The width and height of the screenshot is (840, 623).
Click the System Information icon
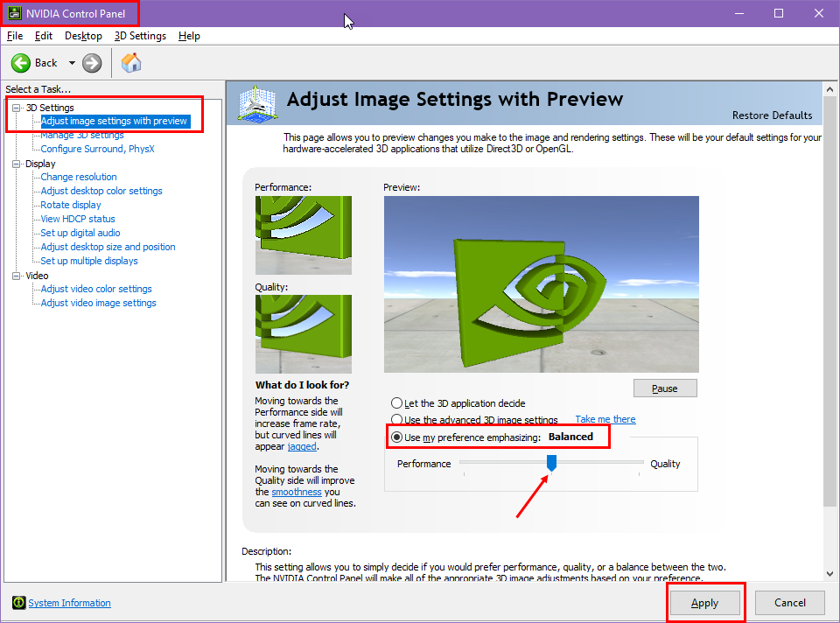pyautogui.click(x=18, y=603)
